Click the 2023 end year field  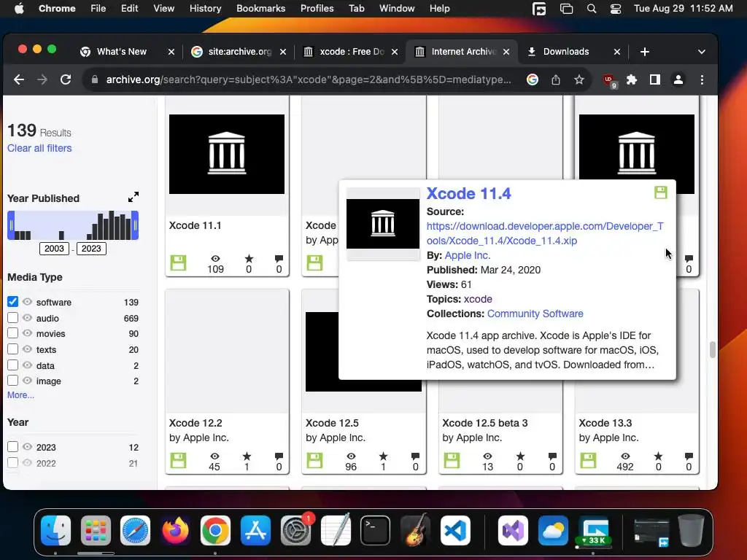click(91, 249)
